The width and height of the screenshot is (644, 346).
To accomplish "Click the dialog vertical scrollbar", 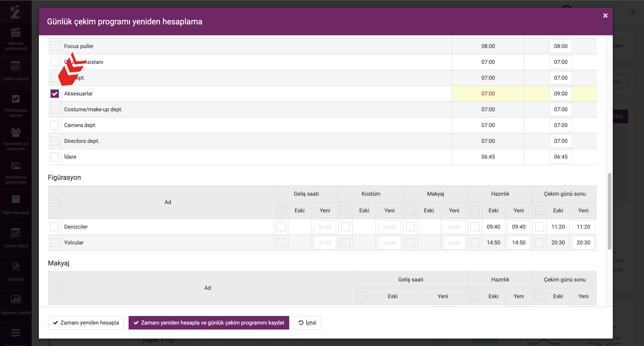I will point(609,211).
